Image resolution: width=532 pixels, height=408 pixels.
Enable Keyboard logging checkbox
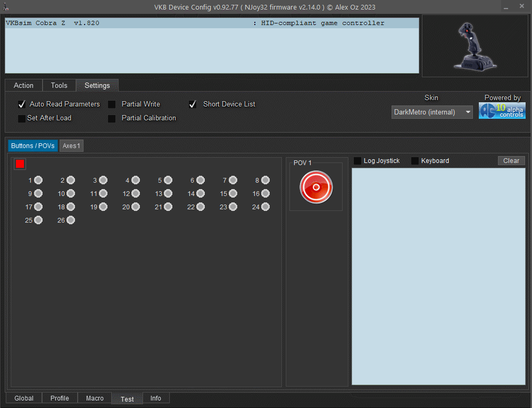point(415,161)
